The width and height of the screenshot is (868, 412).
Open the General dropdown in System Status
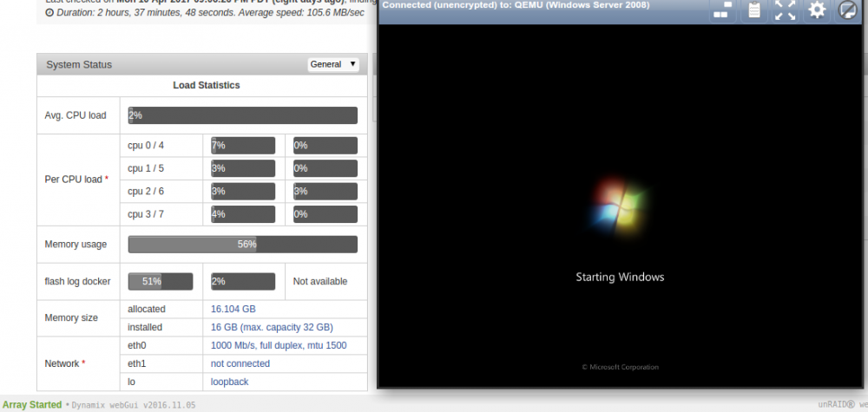[x=333, y=64]
